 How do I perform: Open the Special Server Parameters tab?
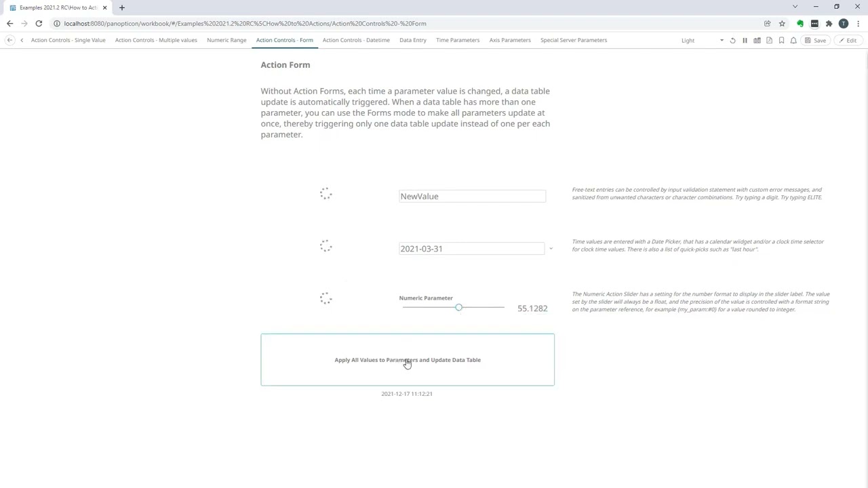pos(574,40)
